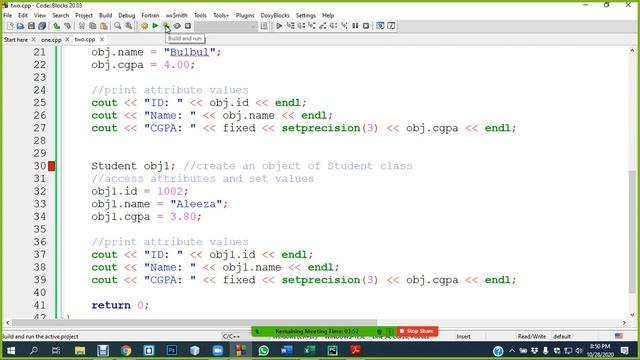Viewport: 640px width, 360px height.
Task: Open the Windows Start menu
Action: coord(11,350)
